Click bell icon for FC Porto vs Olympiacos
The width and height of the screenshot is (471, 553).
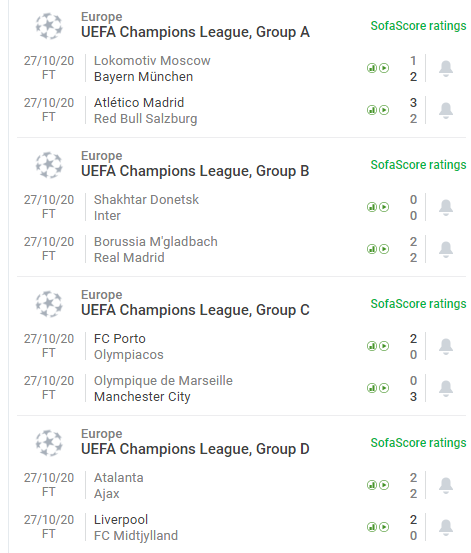[x=446, y=346]
